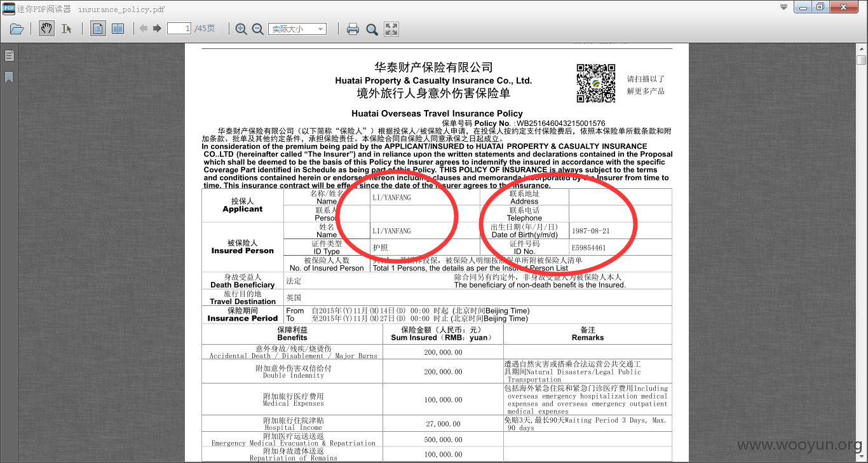Image resolution: width=868 pixels, height=463 pixels.
Task: Click the /45页 total page count
Action: point(205,29)
